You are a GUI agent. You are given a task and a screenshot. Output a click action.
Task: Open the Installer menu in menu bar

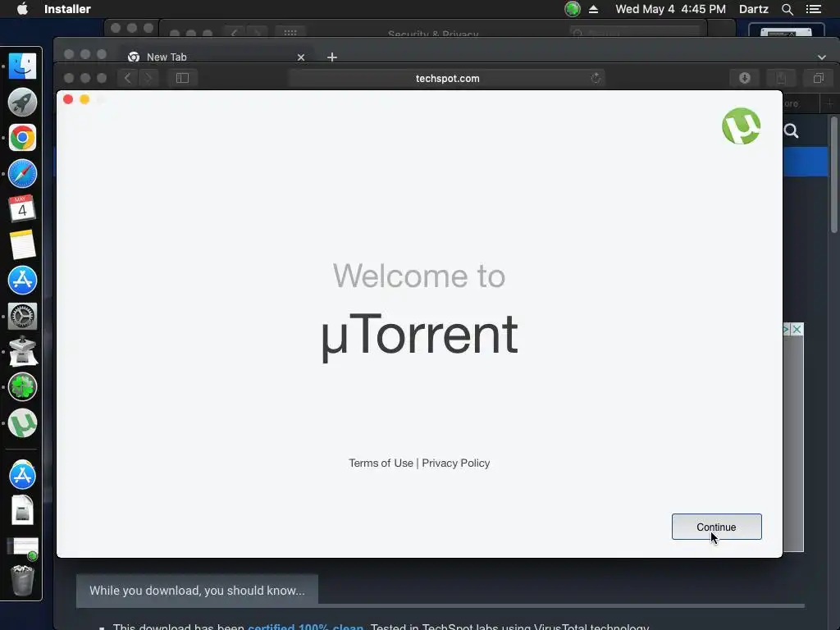click(x=67, y=9)
